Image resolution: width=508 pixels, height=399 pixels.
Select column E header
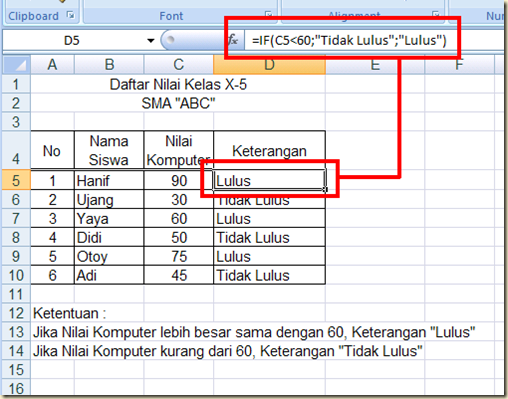point(375,64)
